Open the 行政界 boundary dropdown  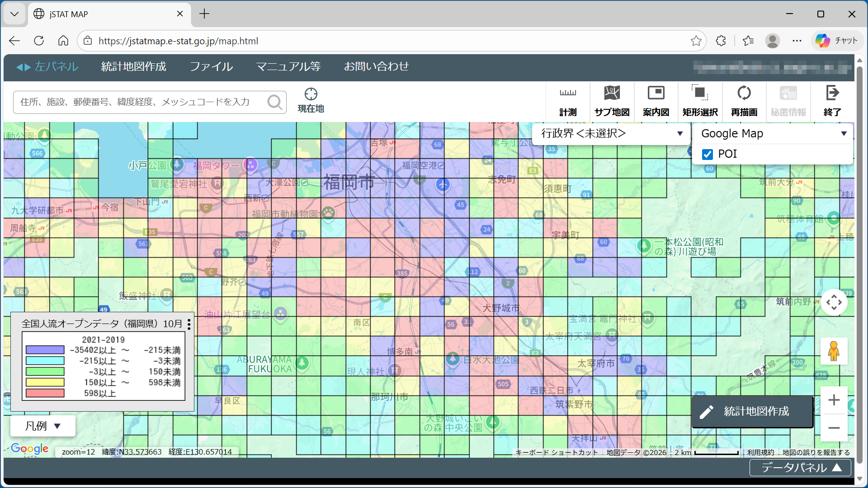(611, 134)
